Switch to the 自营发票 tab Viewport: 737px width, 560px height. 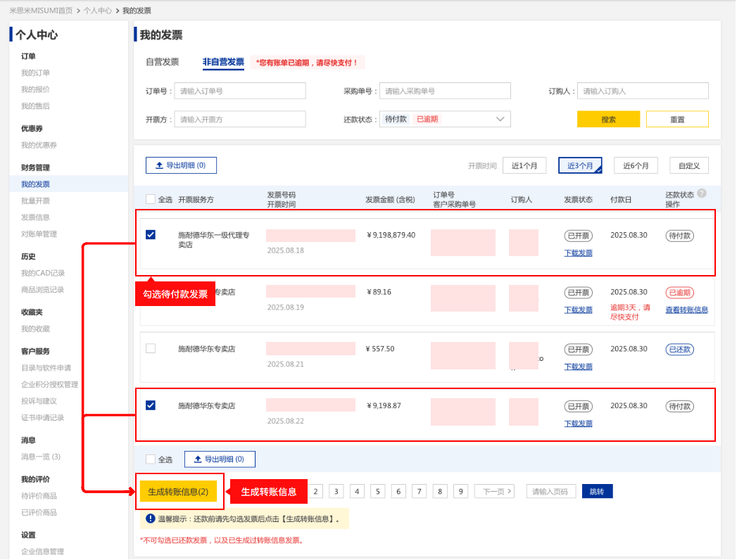(162, 62)
